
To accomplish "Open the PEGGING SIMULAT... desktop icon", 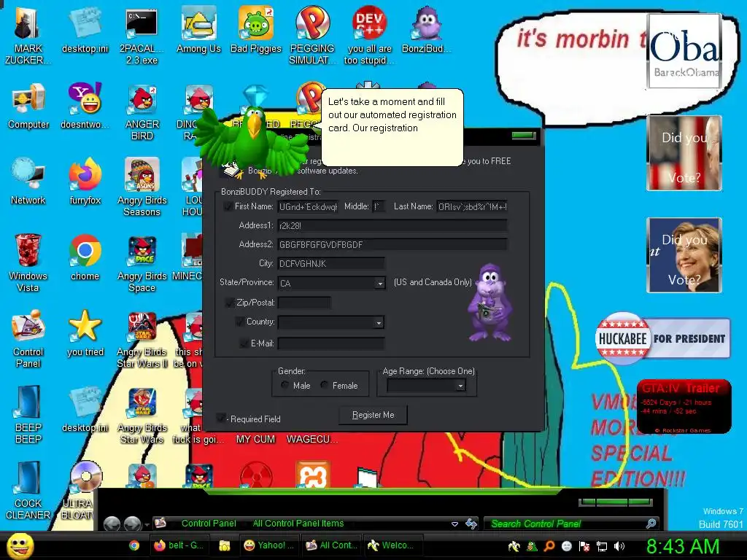I will [x=312, y=35].
